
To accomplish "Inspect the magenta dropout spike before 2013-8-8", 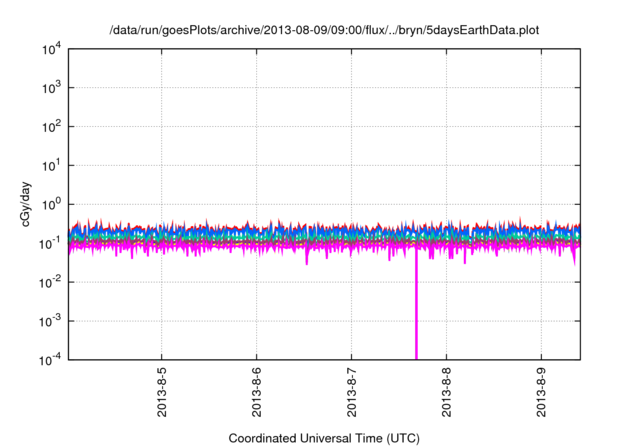I will pyautogui.click(x=416, y=304).
